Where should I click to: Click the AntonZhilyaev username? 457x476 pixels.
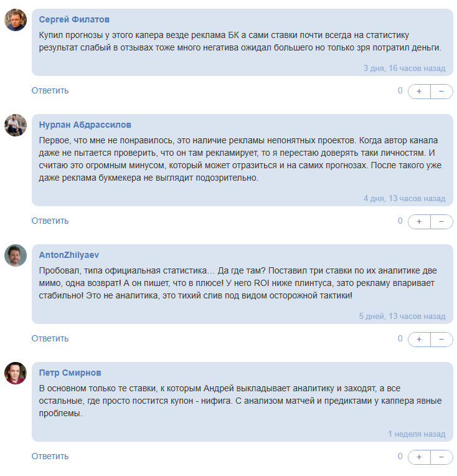point(69,255)
